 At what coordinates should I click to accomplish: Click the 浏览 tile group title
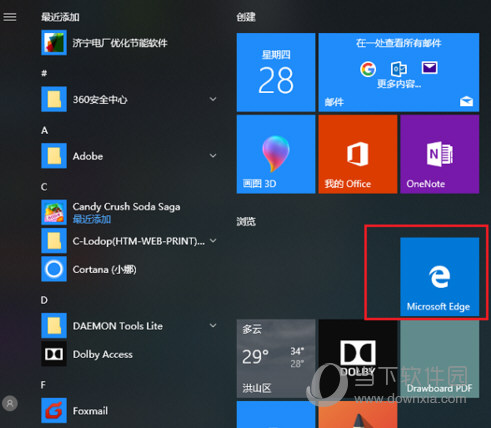click(246, 221)
